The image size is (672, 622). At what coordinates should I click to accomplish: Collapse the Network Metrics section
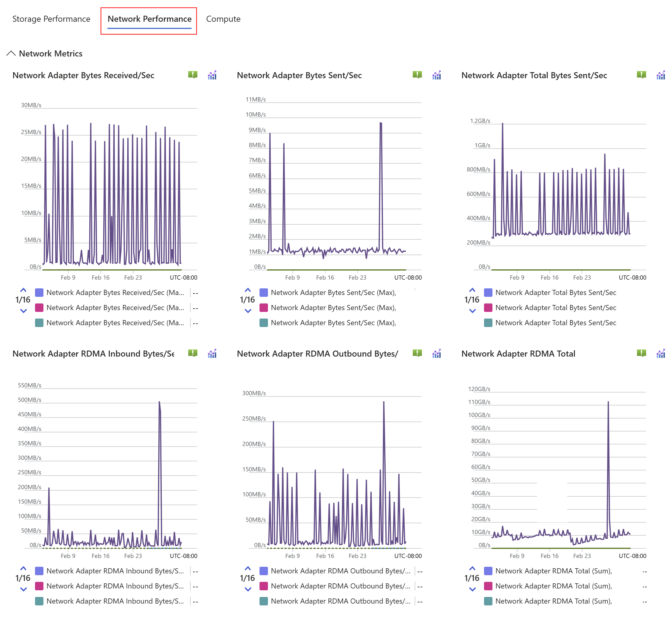coord(11,53)
